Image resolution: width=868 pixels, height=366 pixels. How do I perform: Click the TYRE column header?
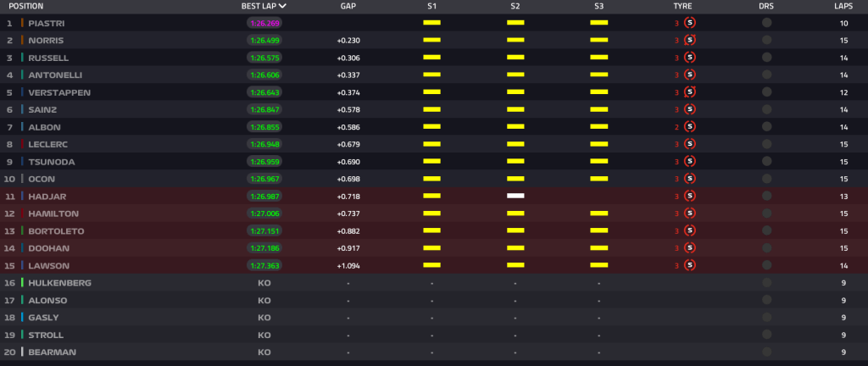coord(682,5)
